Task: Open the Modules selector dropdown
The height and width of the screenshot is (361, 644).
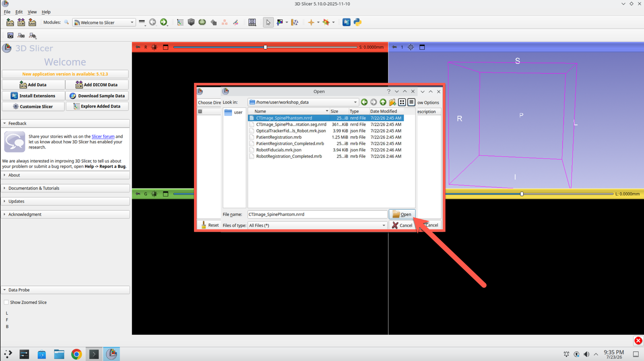Action: coord(104,23)
